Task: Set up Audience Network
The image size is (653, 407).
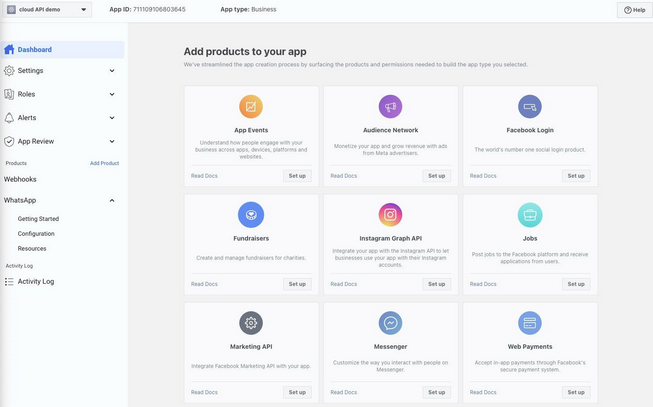Action: click(x=436, y=176)
